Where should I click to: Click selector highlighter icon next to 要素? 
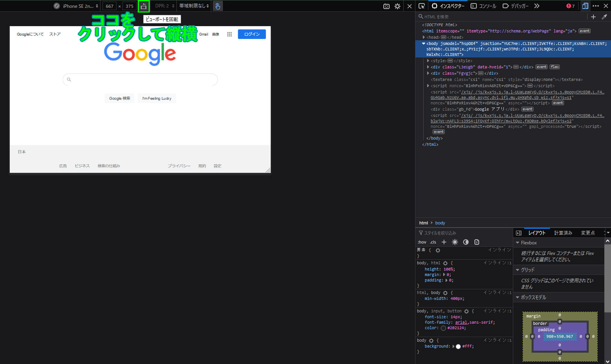pos(438,250)
